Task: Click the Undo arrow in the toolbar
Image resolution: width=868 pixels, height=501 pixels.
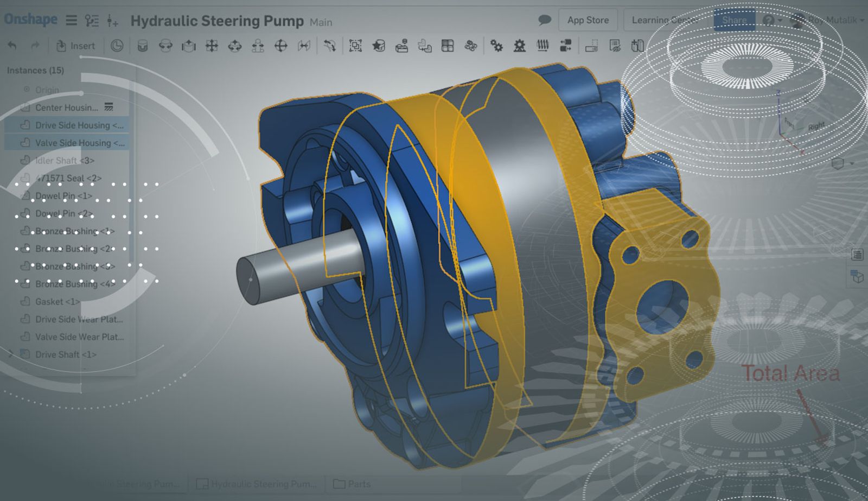Action: click(12, 46)
